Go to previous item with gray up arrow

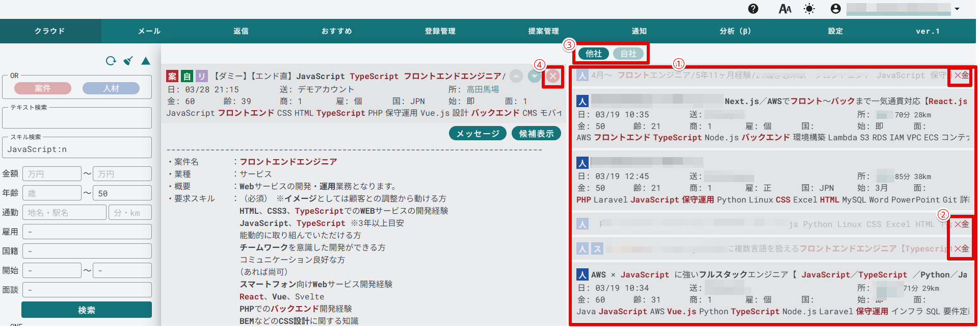(x=516, y=77)
